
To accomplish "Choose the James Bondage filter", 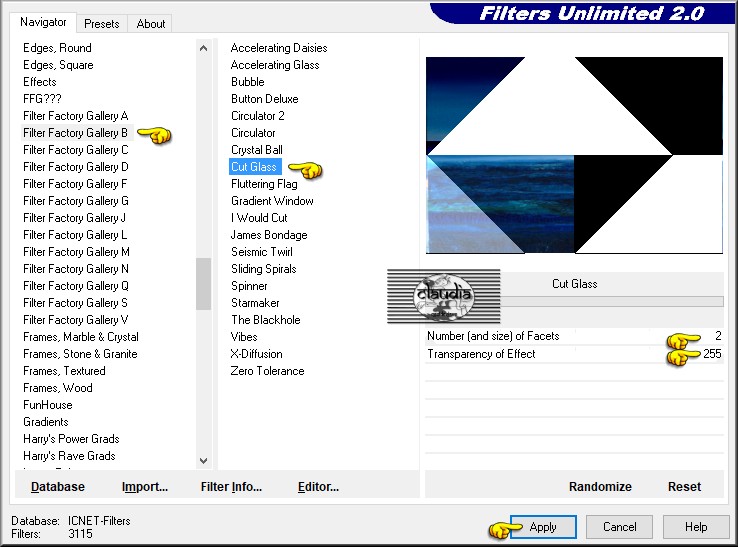I will click(x=269, y=234).
